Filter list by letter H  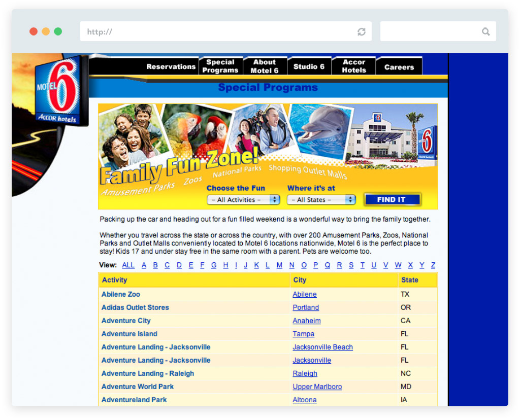tap(225, 265)
